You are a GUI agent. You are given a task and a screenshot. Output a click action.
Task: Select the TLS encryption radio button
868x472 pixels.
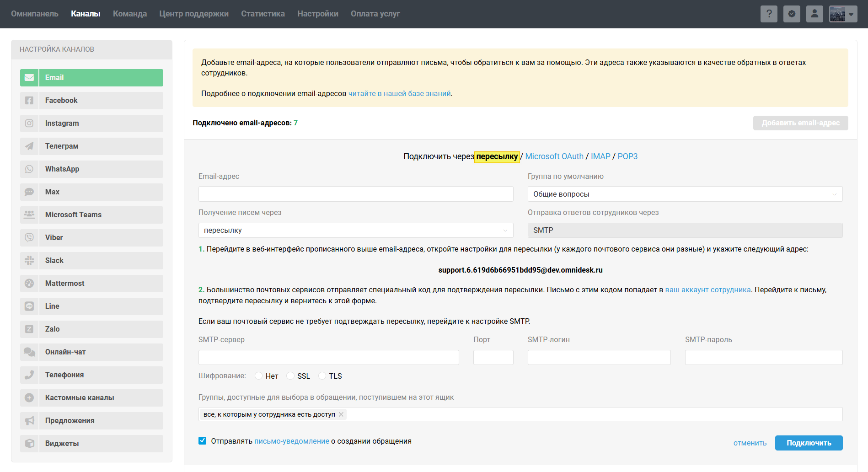tap(322, 376)
